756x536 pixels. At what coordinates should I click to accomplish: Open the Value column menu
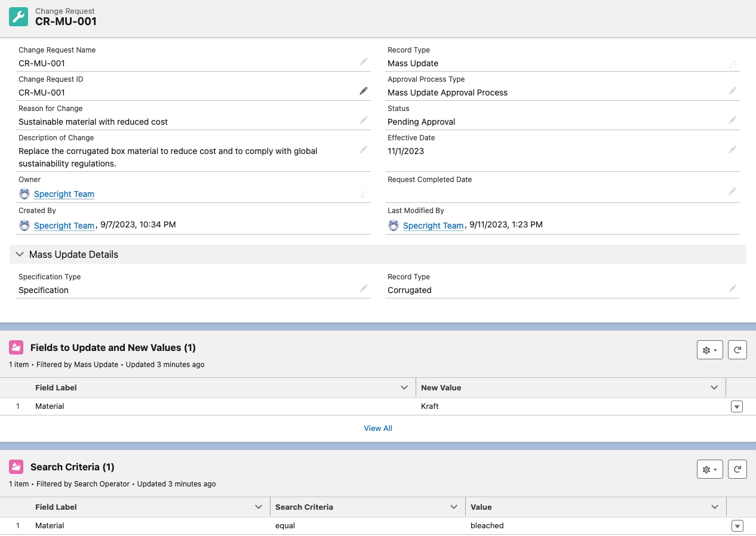tap(715, 507)
